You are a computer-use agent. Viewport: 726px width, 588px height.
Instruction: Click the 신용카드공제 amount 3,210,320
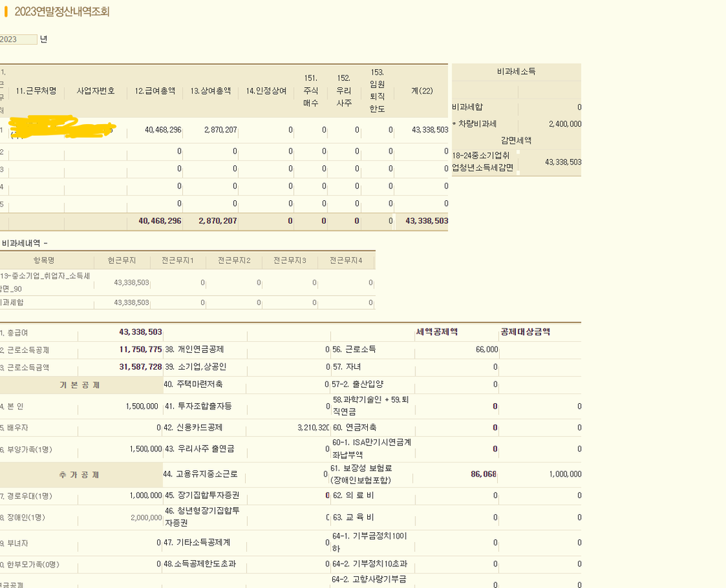(x=308, y=428)
